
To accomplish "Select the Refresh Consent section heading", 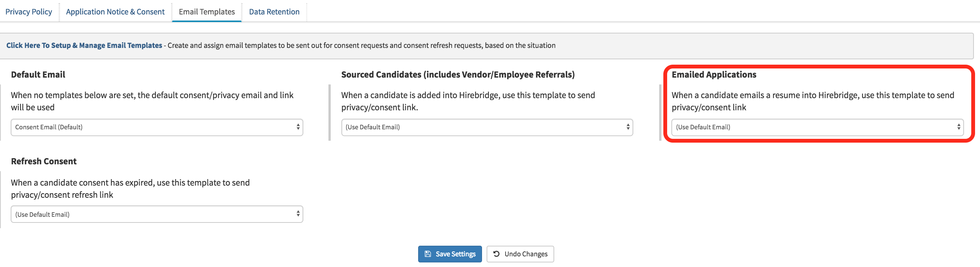I will (44, 161).
